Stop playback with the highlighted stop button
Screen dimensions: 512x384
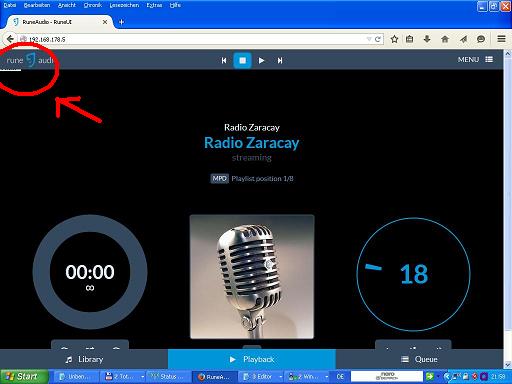(x=242, y=60)
